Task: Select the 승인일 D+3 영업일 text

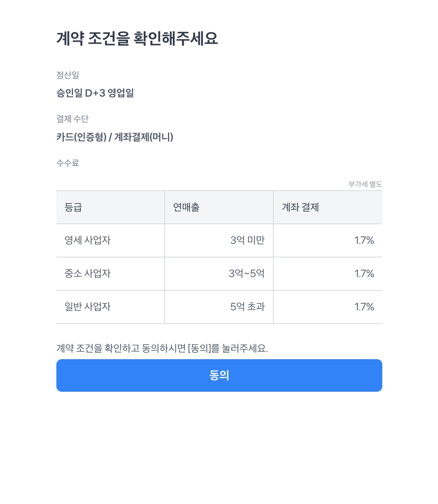Action: [x=95, y=93]
